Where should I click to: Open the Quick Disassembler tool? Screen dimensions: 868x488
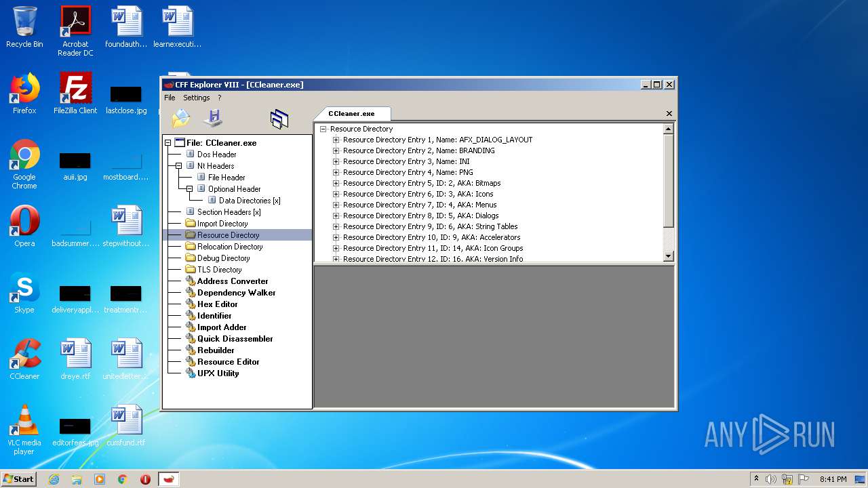235,339
